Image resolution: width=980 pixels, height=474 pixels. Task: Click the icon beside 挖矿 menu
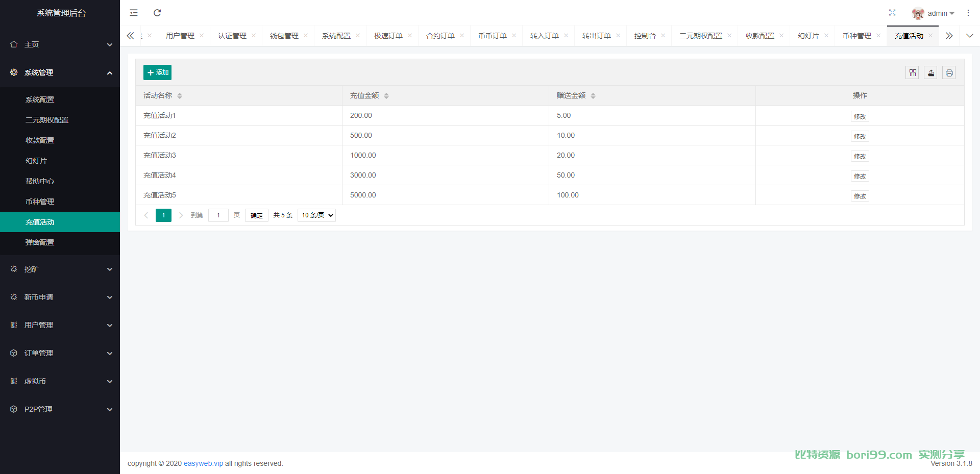(x=14, y=269)
